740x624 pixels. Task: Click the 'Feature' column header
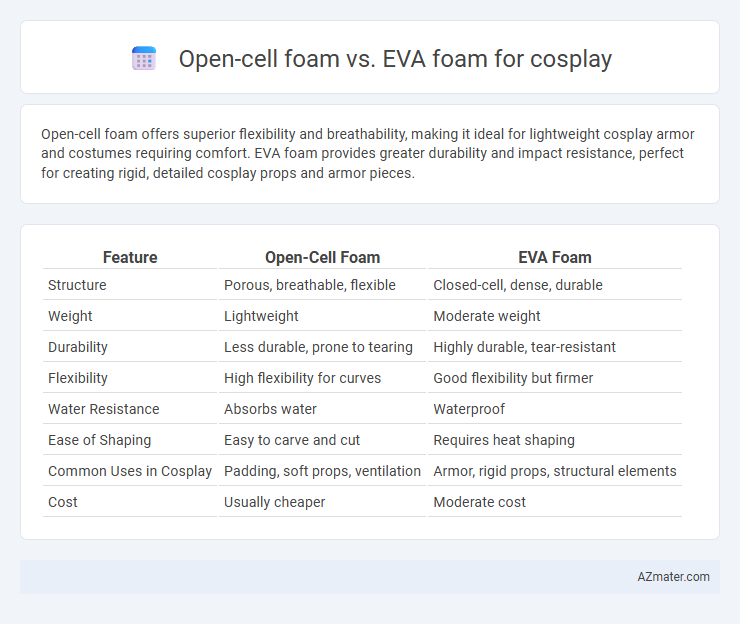point(130,257)
